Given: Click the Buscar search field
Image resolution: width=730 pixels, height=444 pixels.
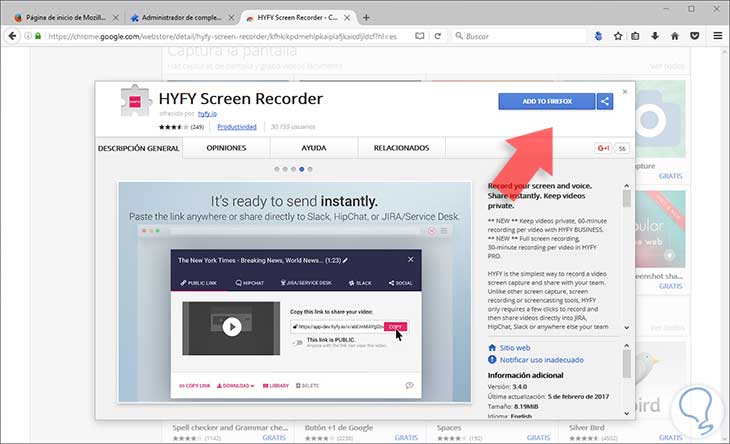Looking at the screenshot, I should pos(519,36).
